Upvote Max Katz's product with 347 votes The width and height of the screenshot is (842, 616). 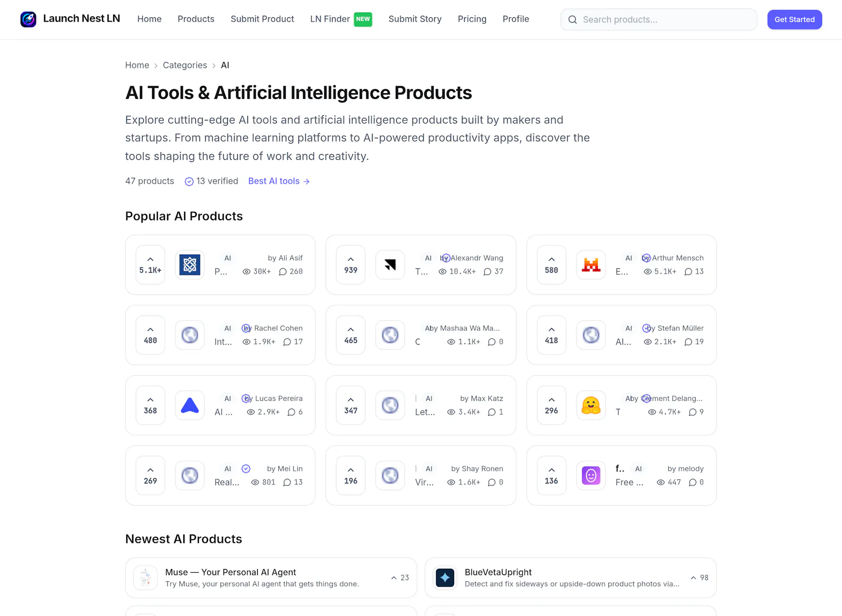pyautogui.click(x=351, y=406)
